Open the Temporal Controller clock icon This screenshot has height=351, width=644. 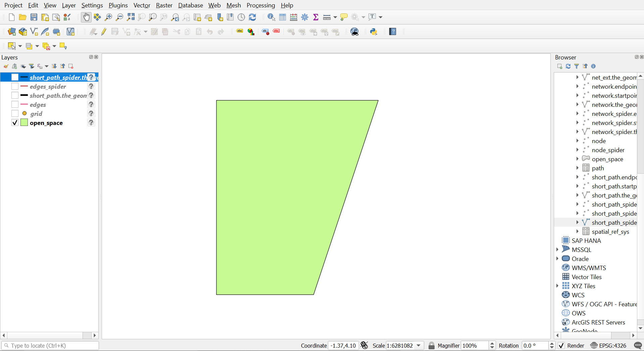241,17
